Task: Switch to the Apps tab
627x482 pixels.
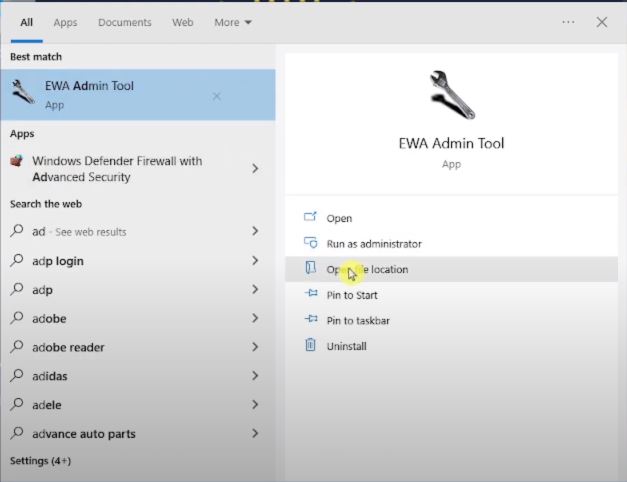Action: tap(65, 22)
